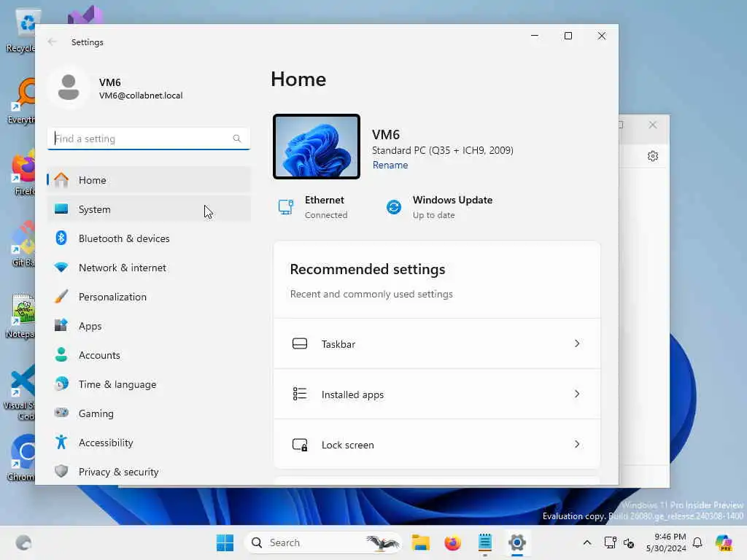Click the VM6 user profile avatar
747x560 pixels.
[69, 87]
